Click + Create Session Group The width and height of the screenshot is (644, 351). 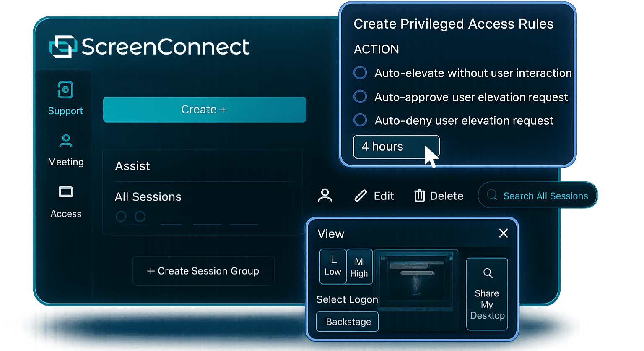[x=203, y=271]
